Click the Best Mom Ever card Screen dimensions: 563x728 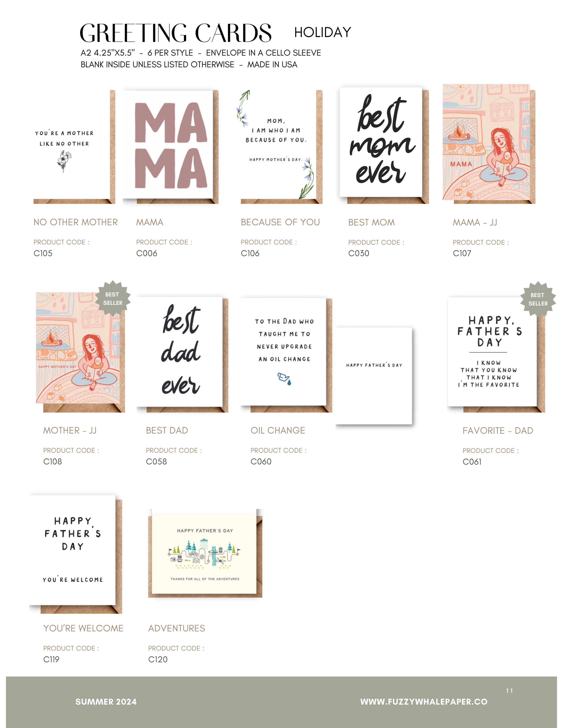click(384, 145)
